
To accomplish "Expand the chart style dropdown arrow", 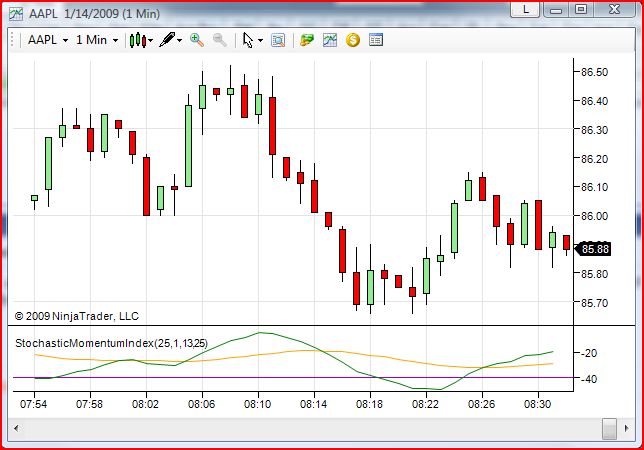I will [x=150, y=40].
